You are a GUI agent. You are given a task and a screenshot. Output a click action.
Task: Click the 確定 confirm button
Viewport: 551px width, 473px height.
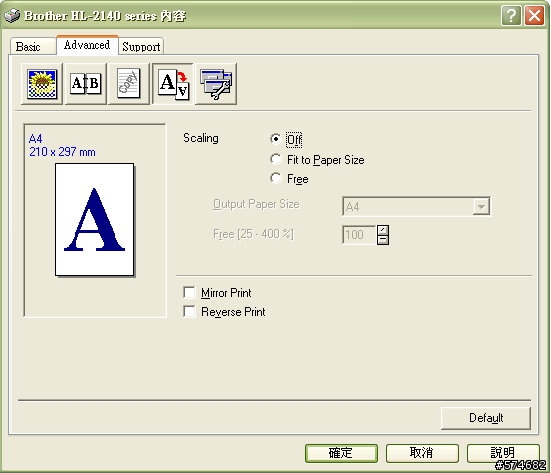341,453
